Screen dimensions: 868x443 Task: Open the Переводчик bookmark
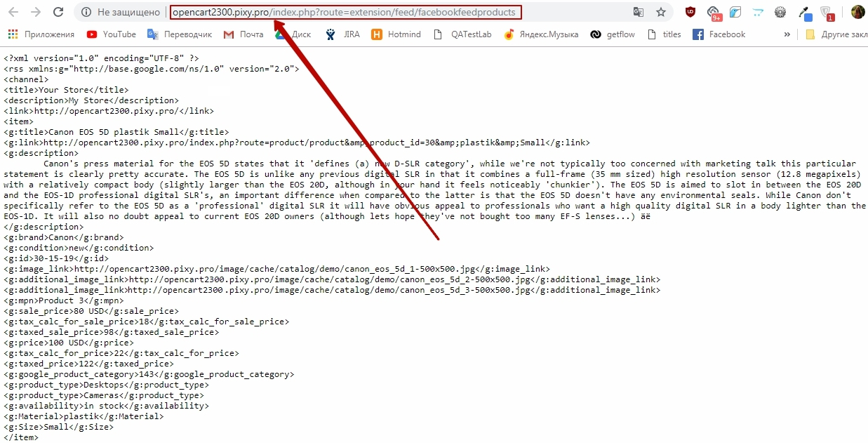pos(180,34)
